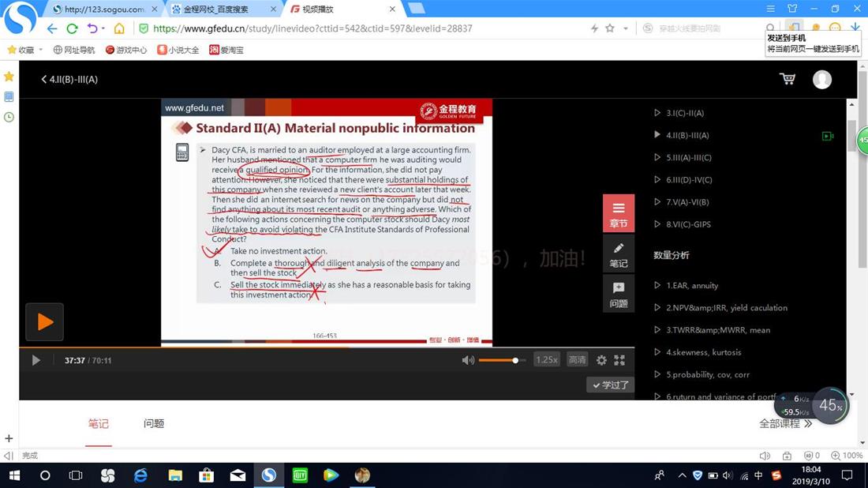Play lesson 1.EAR, annuity

tap(691, 285)
